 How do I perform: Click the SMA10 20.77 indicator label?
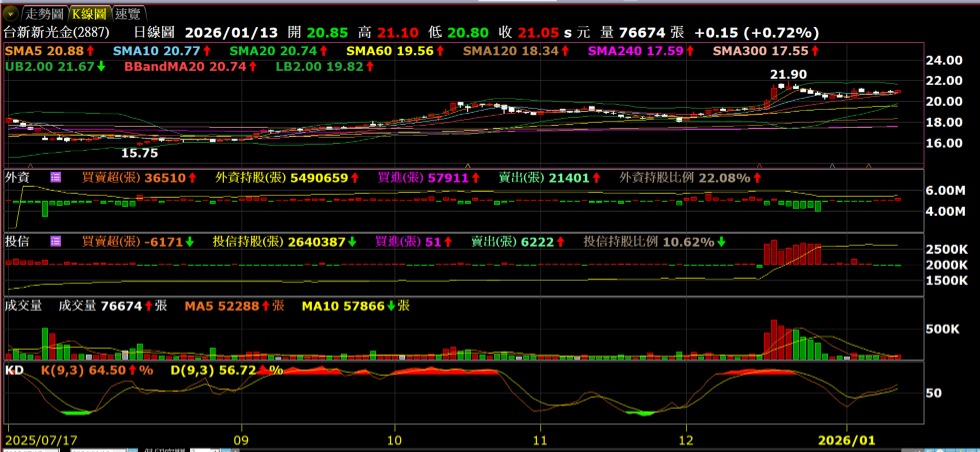click(162, 51)
